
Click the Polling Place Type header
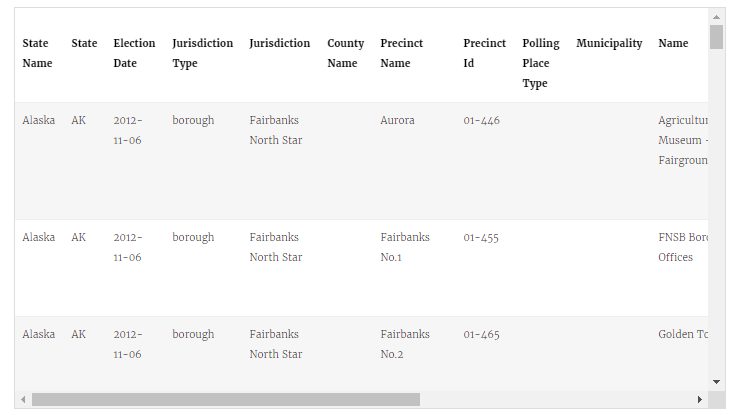pos(541,63)
